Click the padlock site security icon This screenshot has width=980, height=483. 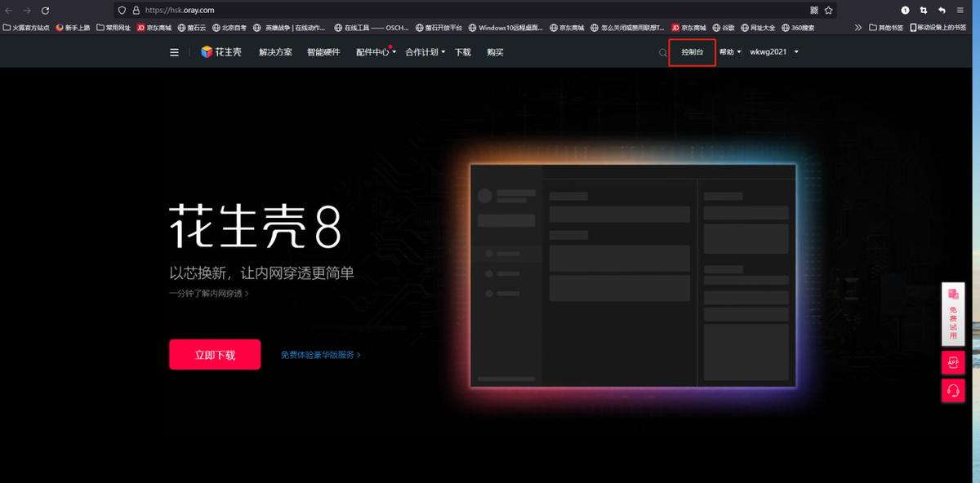click(x=136, y=11)
